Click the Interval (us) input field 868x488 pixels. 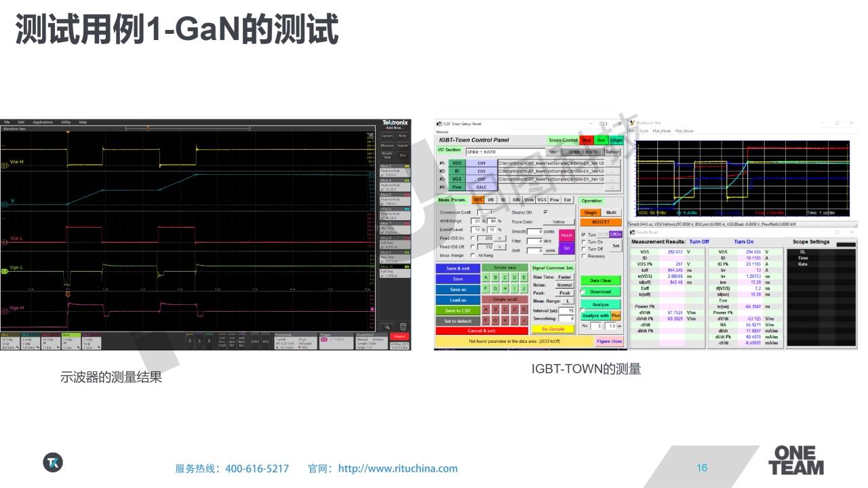point(567,310)
